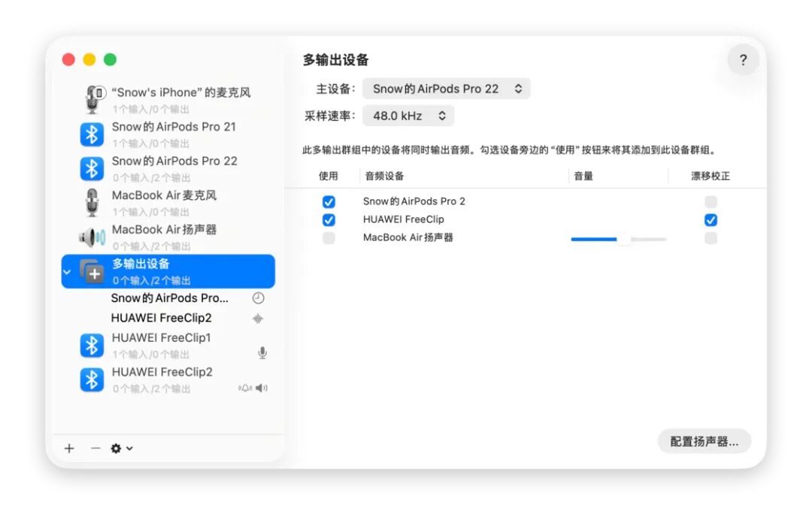The height and width of the screenshot is (523, 812).
Task: Select the MacBook Air麦克风 microphone icon
Action: [92, 202]
